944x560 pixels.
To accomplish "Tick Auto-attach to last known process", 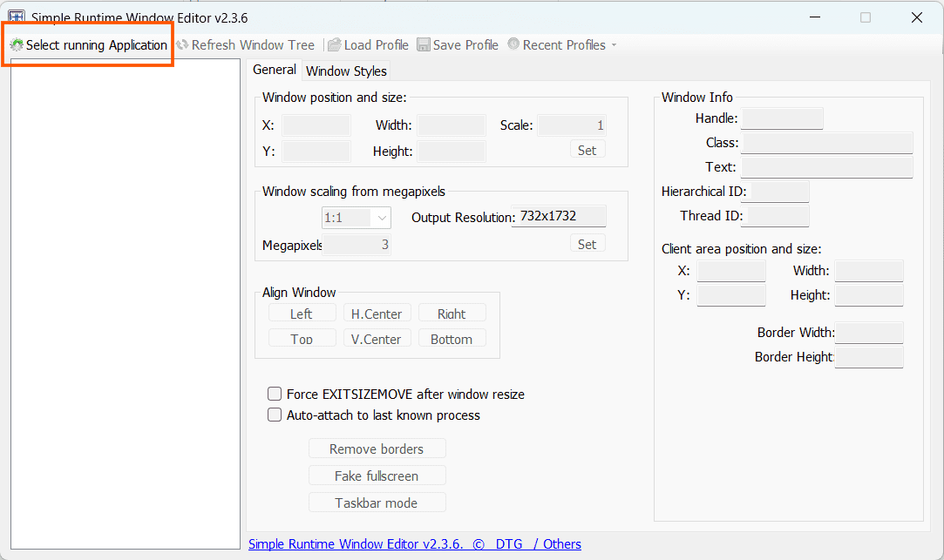I will [275, 415].
